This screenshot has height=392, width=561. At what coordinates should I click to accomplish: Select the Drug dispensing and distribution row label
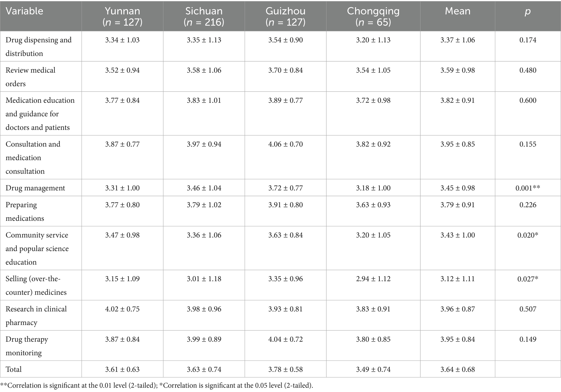click(x=39, y=46)
